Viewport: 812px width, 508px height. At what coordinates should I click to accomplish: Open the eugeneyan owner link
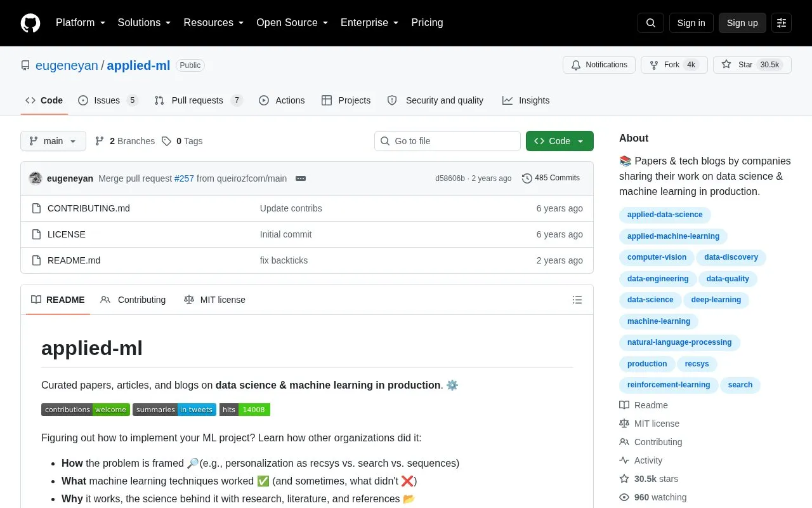[67, 65]
